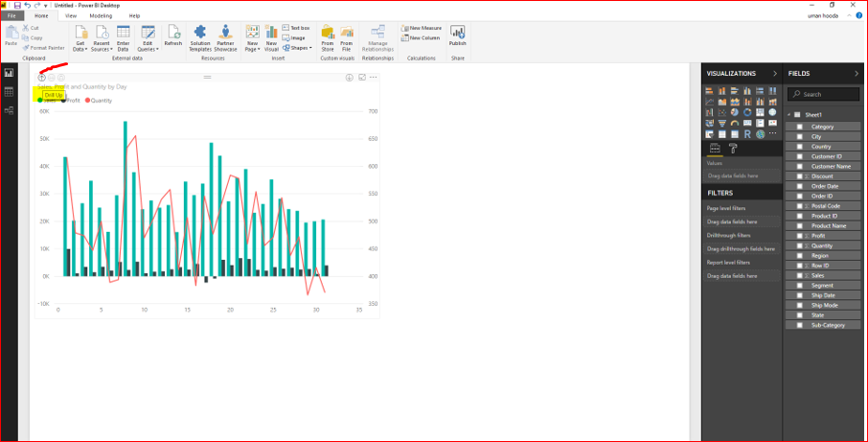Open Focus mode for the chart
This screenshot has width=868, height=442.
362,78
